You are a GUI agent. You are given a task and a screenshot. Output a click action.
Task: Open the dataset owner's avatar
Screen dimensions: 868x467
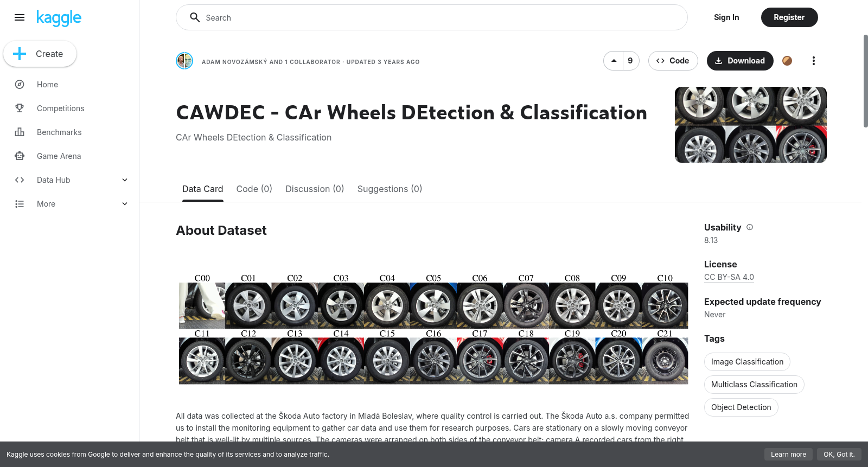pos(184,61)
